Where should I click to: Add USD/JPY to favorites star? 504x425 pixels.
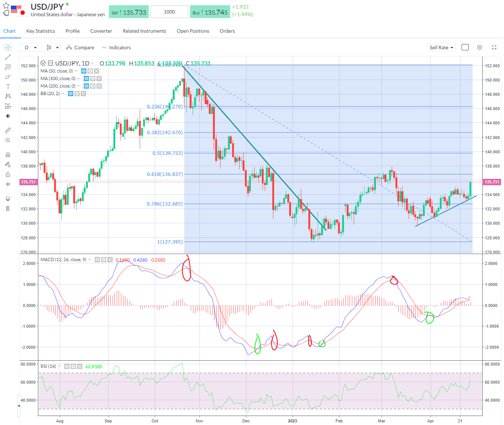6,6
